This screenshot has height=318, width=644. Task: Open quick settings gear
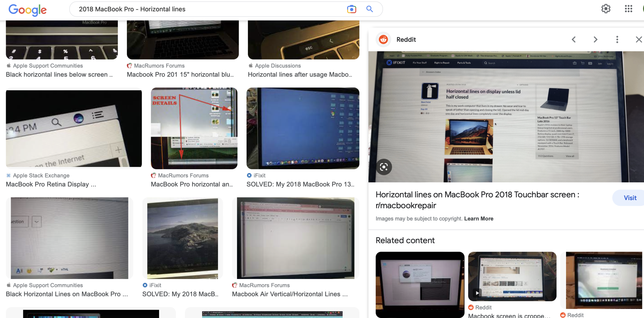pos(606,9)
